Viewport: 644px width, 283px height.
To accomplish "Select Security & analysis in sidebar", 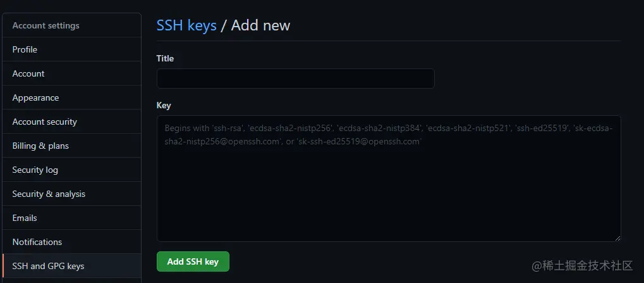I will tap(49, 194).
